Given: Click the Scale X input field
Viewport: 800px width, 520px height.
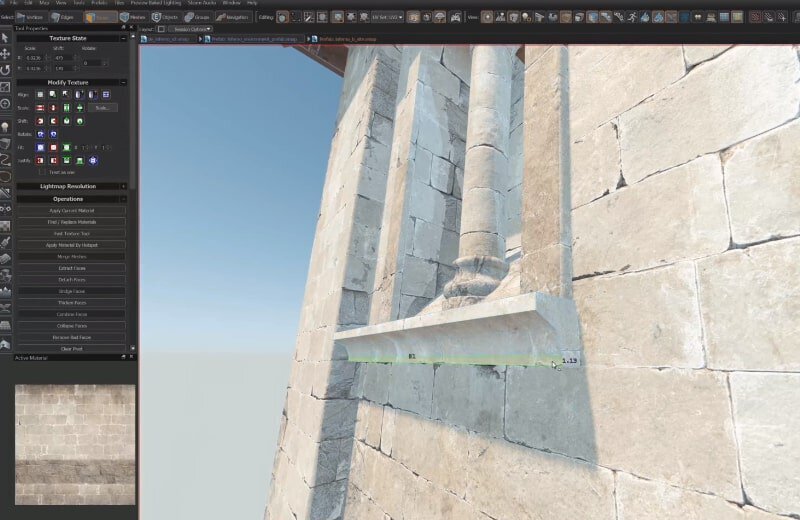Looking at the screenshot, I should (x=35, y=57).
